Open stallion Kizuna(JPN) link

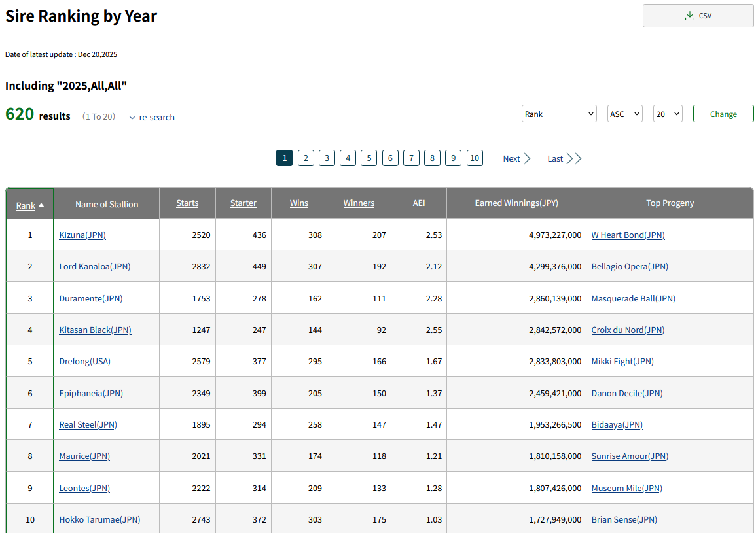tap(82, 235)
